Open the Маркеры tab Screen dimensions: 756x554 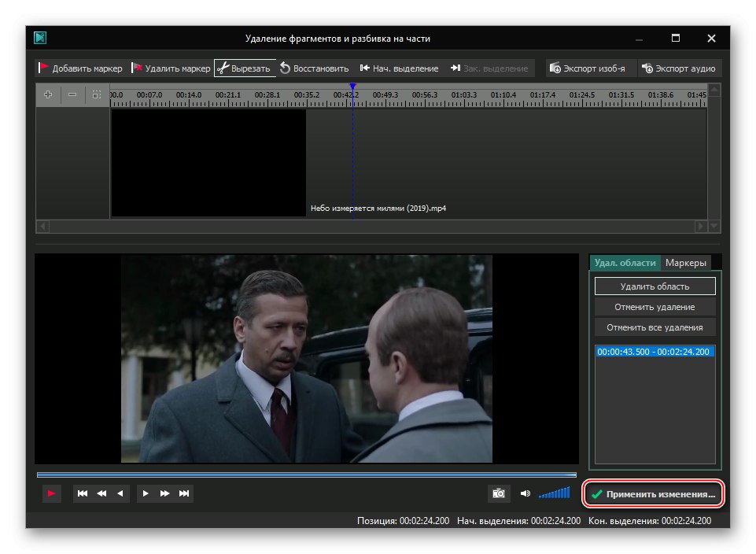684,262
